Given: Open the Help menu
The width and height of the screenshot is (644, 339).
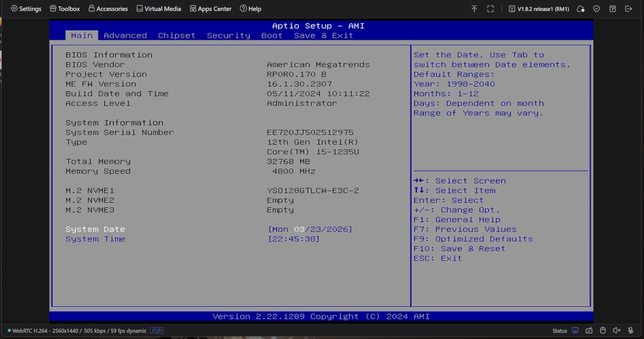Looking at the screenshot, I should pos(251,9).
